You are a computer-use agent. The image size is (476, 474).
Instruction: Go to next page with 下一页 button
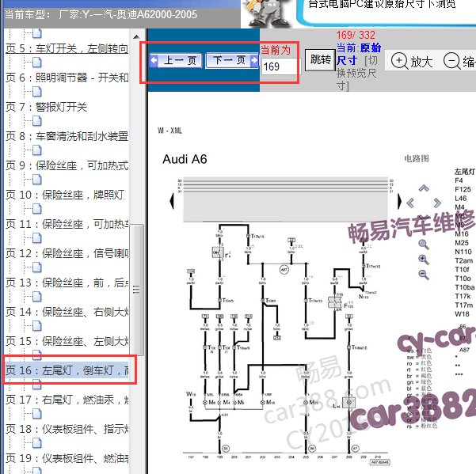pyautogui.click(x=232, y=60)
